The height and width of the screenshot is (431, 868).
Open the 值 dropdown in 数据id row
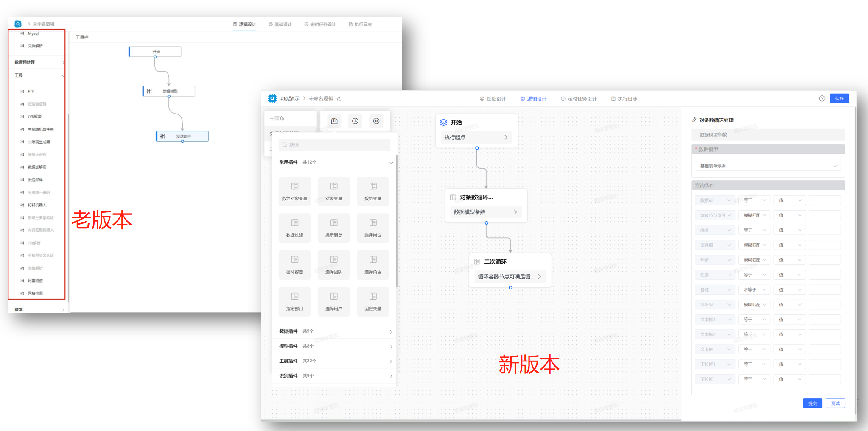coord(790,200)
